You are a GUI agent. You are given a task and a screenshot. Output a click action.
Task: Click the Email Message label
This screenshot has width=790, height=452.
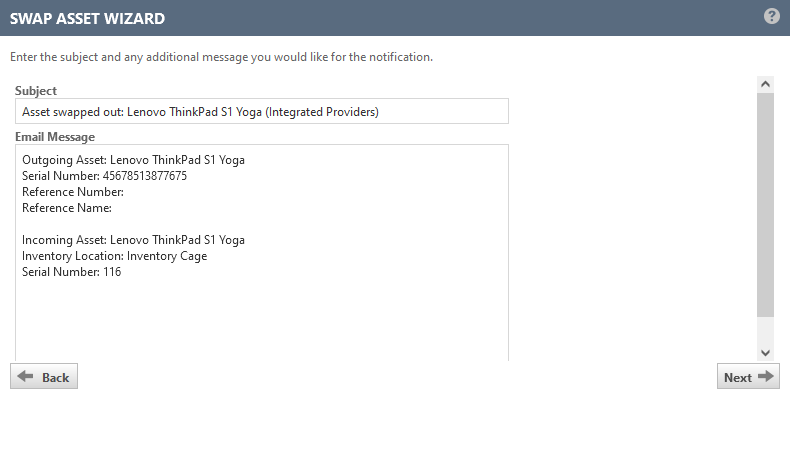click(55, 137)
